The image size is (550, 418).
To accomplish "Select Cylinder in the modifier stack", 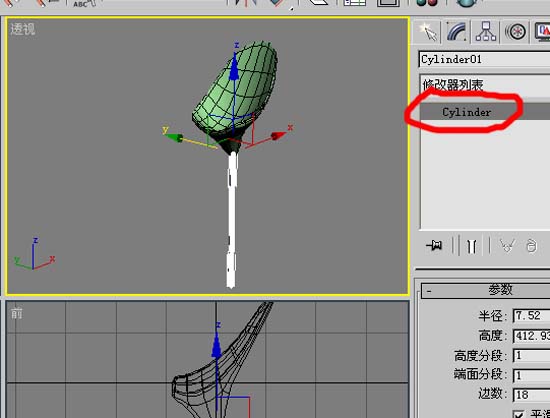I will click(x=485, y=112).
